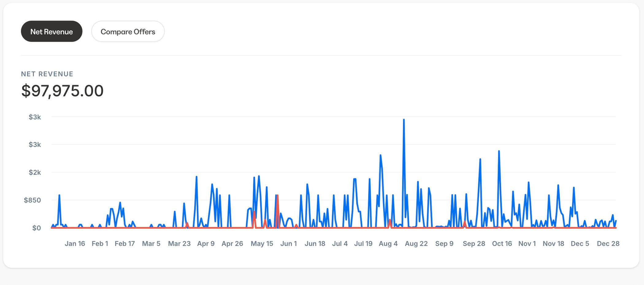Viewport: 644px width, 285px height.
Task: Click the $850 y-axis label
Action: click(32, 200)
